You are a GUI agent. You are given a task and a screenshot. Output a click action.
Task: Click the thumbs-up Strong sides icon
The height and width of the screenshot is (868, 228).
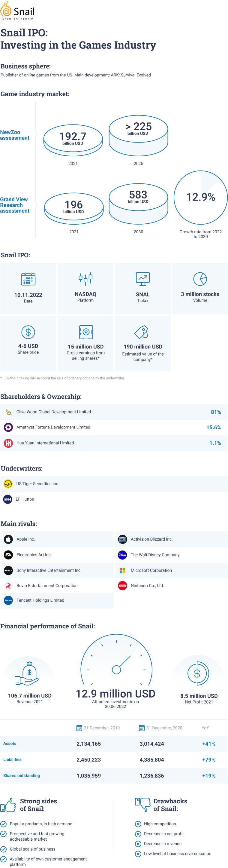click(8, 805)
